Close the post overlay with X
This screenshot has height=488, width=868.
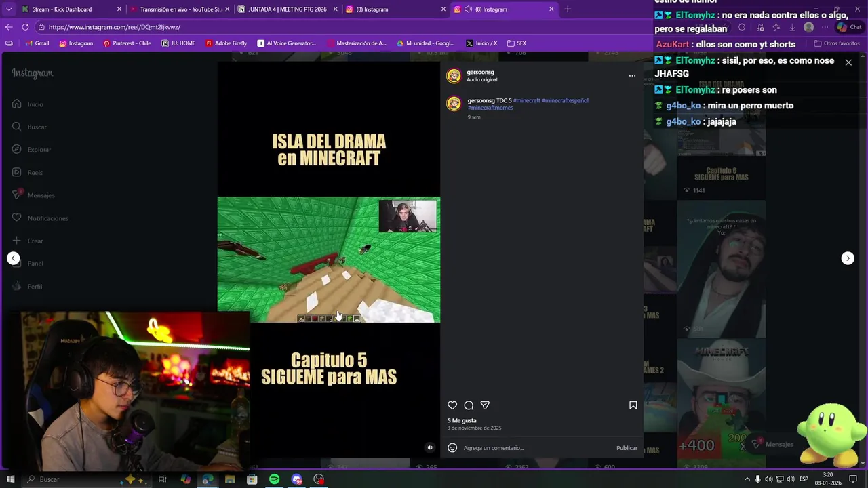(x=848, y=62)
